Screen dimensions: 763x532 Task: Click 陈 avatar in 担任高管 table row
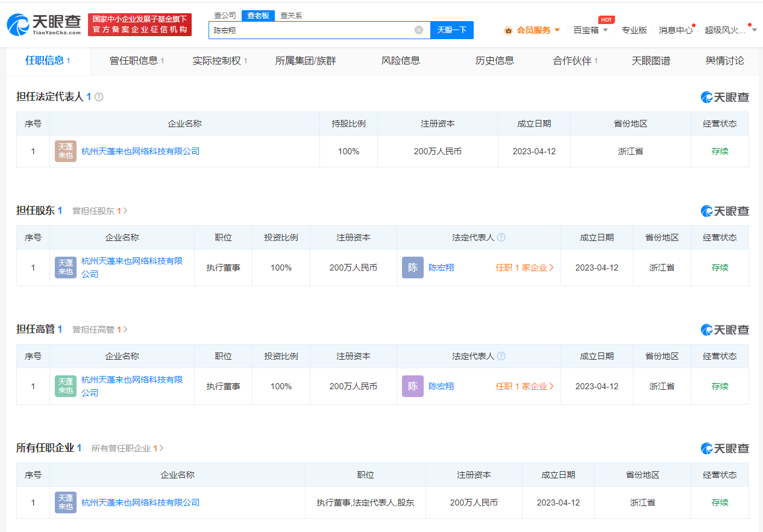(x=413, y=386)
